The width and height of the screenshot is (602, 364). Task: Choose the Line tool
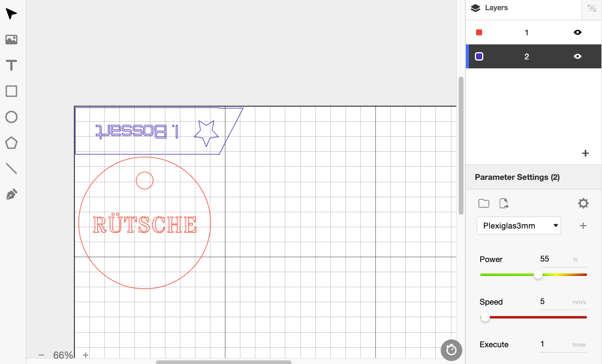click(x=11, y=169)
